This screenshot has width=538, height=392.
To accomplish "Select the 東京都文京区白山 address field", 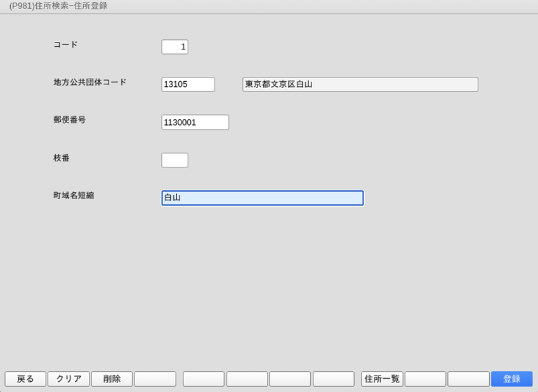I will (x=360, y=84).
